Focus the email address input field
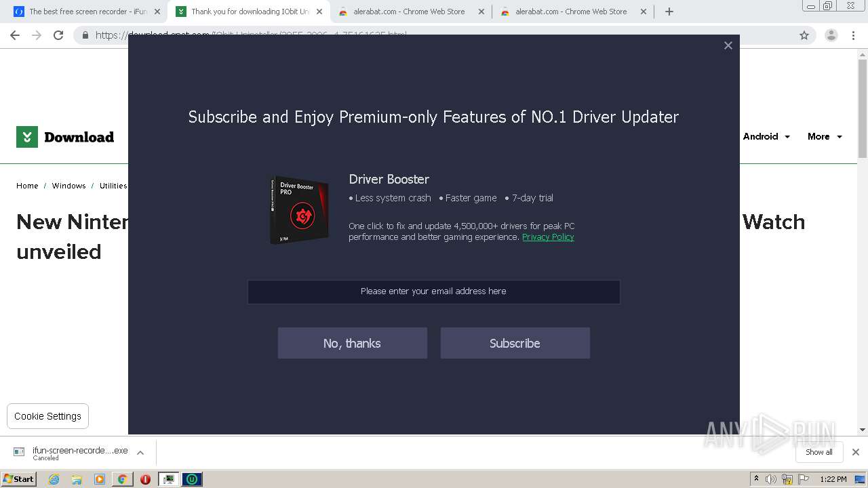The height and width of the screenshot is (488, 868). 433,291
